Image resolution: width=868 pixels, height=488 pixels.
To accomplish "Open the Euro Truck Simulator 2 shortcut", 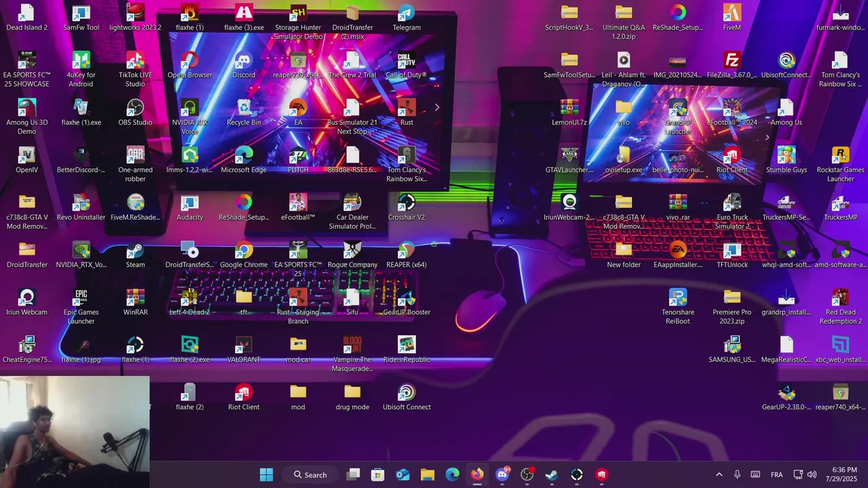I will point(732,212).
